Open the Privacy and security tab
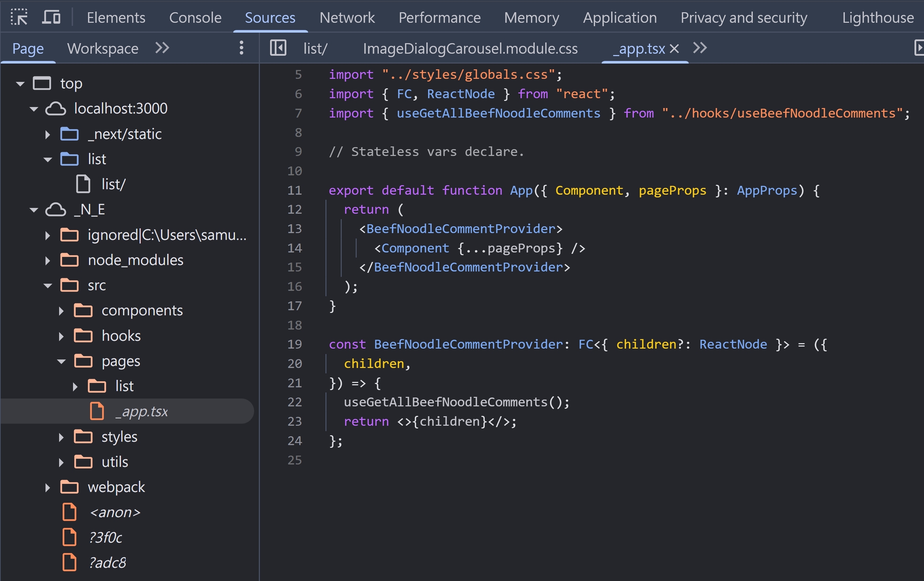This screenshot has width=924, height=581. point(744,18)
